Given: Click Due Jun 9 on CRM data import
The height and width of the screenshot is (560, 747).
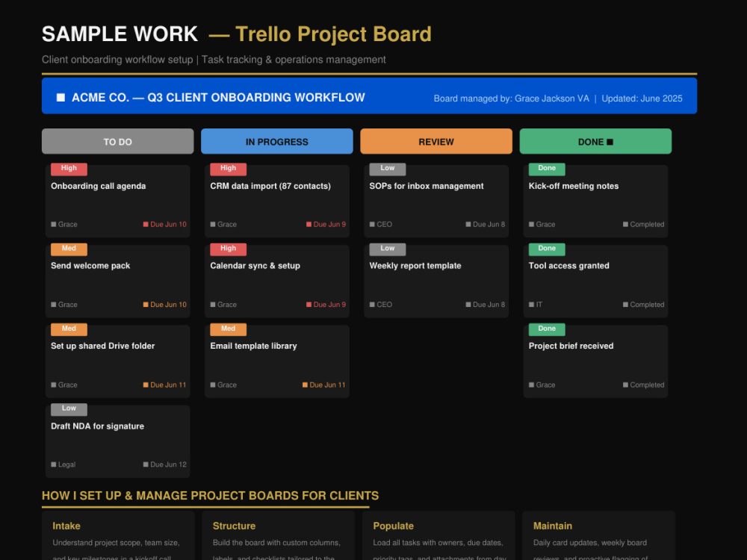Looking at the screenshot, I should [x=326, y=224].
